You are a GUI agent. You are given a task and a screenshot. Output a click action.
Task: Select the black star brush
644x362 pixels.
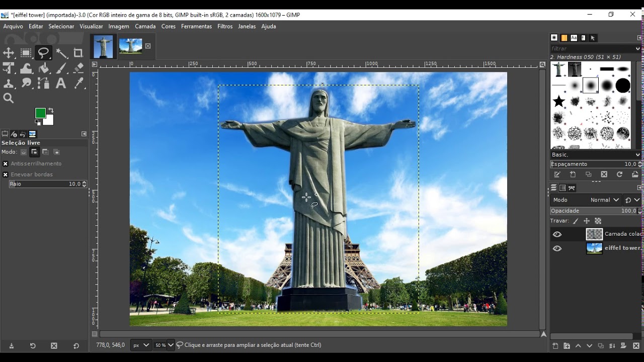[559, 102]
